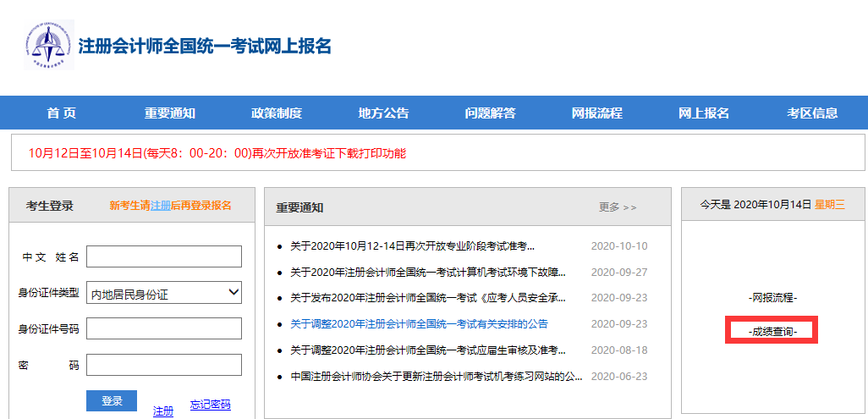The image size is (868, 419).
Task: Open the 首页 navigation menu item
Action: (x=62, y=113)
